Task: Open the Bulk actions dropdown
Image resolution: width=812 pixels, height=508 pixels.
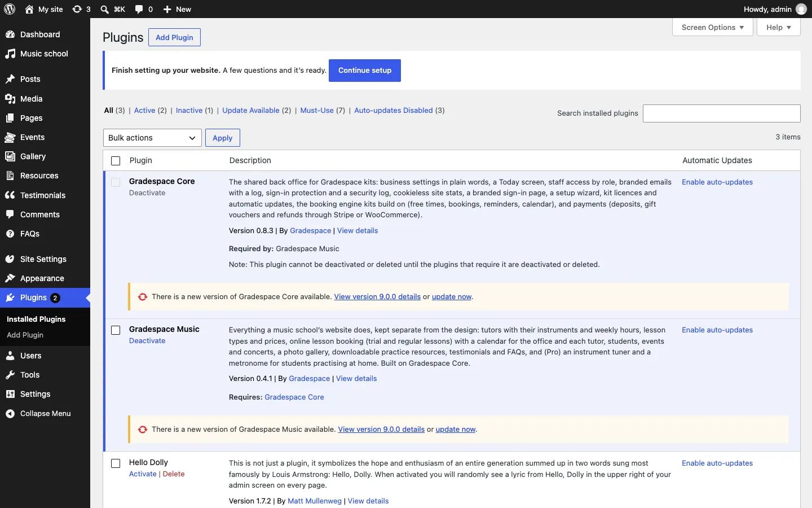Action: pyautogui.click(x=152, y=138)
